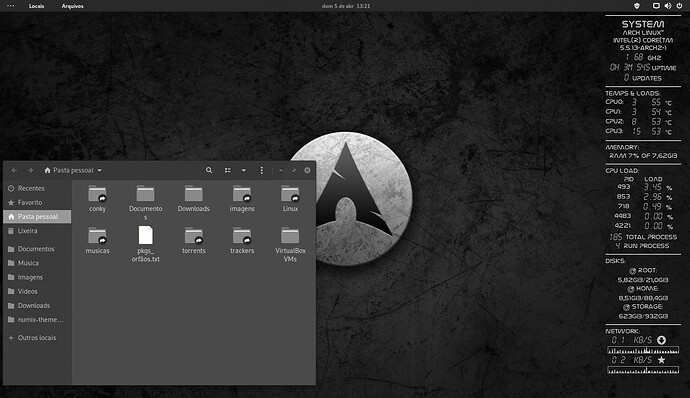
Task: Open Lixeira in the sidebar
Action: pyautogui.click(x=37, y=230)
